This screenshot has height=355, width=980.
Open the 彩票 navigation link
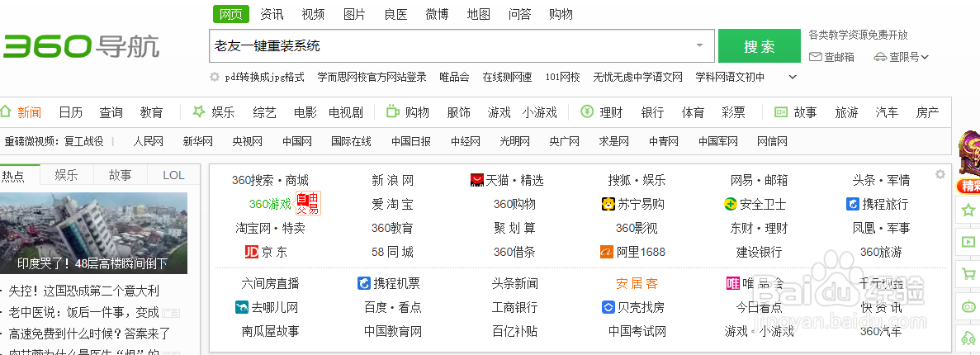733,112
